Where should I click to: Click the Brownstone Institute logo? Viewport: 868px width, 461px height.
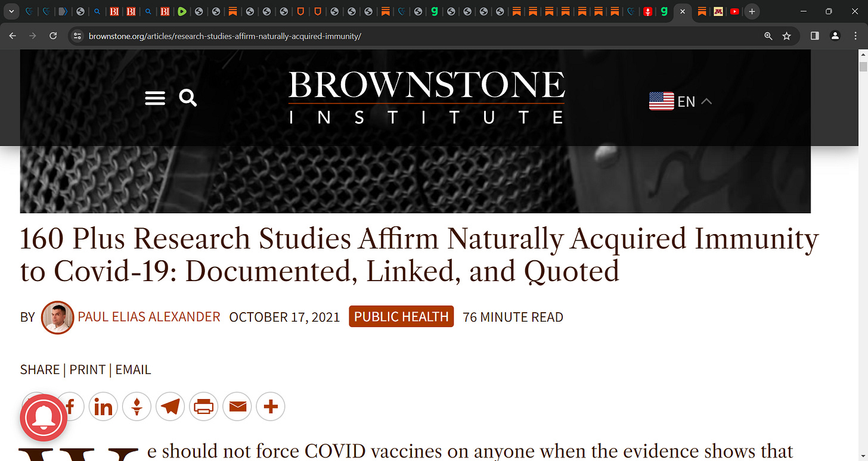click(427, 98)
